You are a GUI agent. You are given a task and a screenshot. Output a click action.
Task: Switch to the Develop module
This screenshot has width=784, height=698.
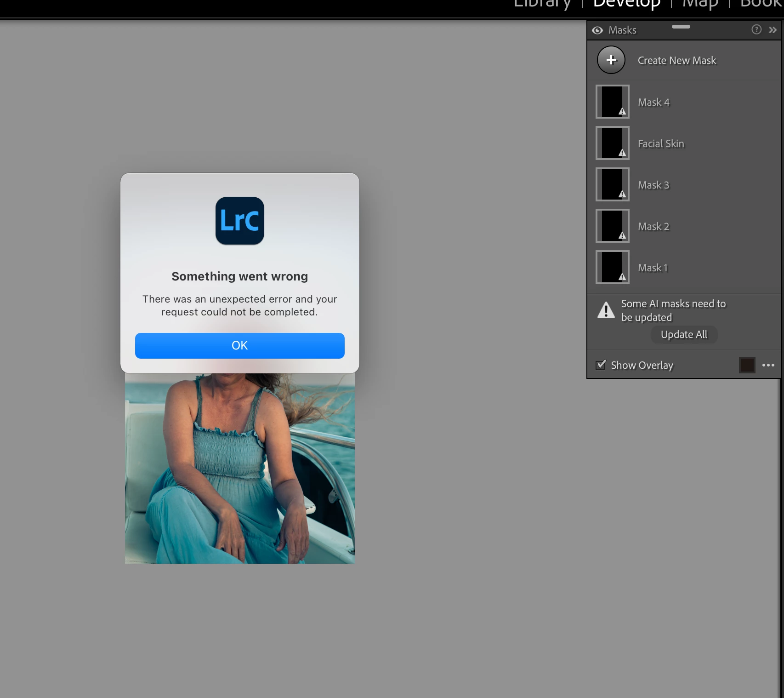627,4
